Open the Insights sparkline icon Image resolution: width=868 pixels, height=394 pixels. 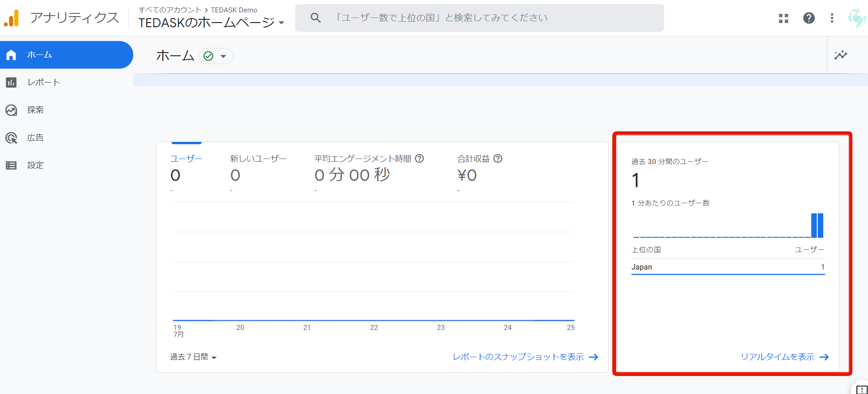click(840, 55)
